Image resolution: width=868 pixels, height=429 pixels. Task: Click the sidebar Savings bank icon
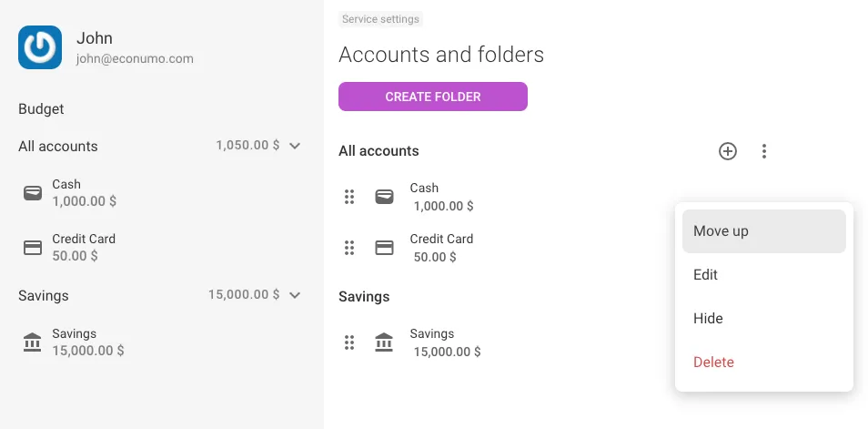coord(33,342)
